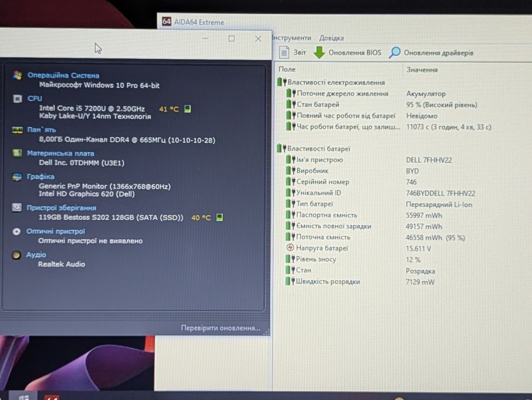The image size is (532, 400).
Task: Click the Realtek Audio text
Action: (61, 264)
